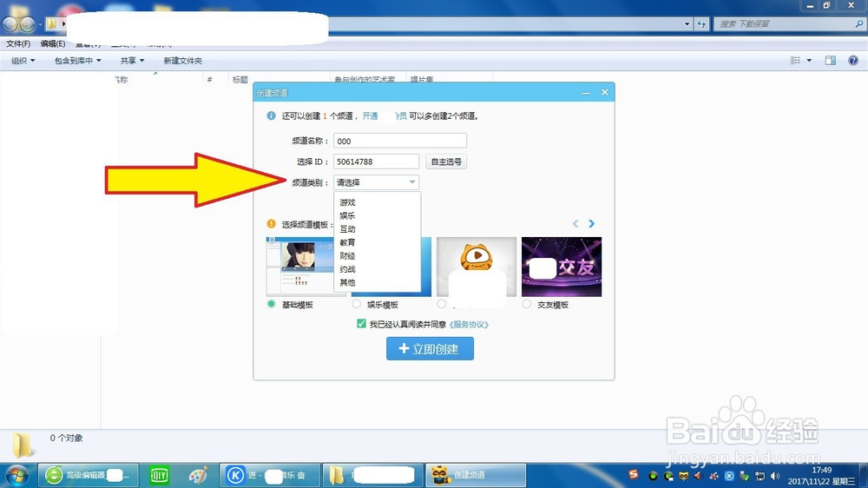Click the volume speaker tray icon

click(x=775, y=476)
